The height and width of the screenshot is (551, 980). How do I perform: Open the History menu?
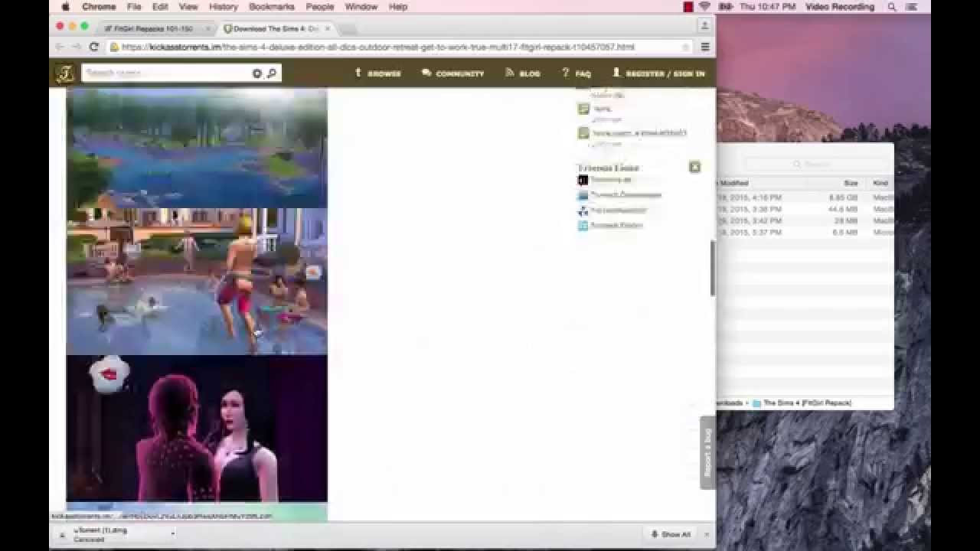224,7
